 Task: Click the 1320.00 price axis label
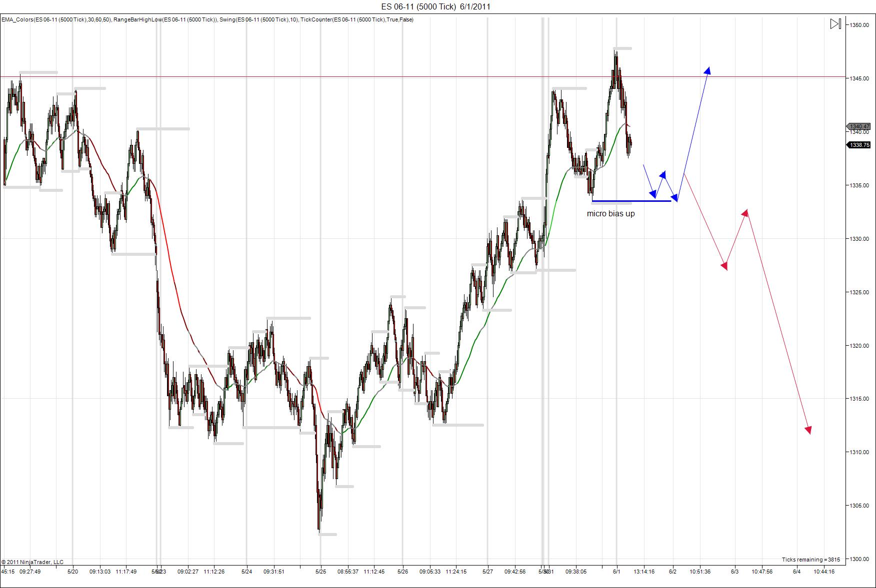pos(859,346)
